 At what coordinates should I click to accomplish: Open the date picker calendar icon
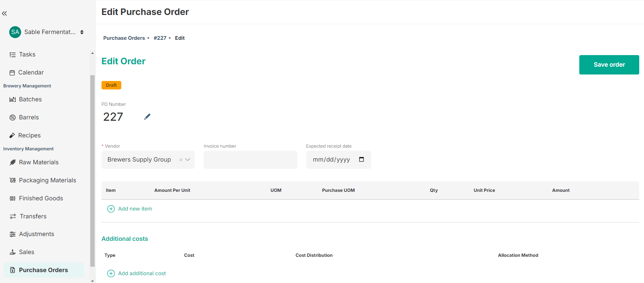tap(361, 160)
